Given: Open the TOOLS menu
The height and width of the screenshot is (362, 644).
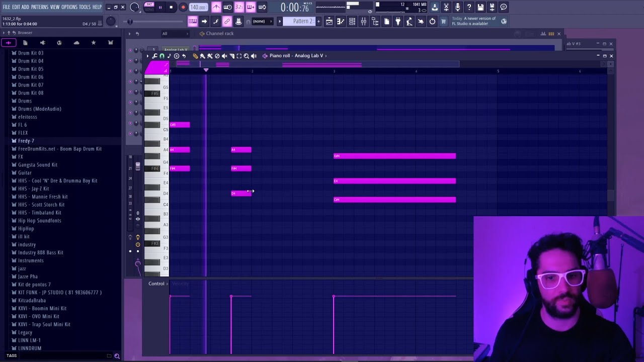Looking at the screenshot, I should 85,7.
